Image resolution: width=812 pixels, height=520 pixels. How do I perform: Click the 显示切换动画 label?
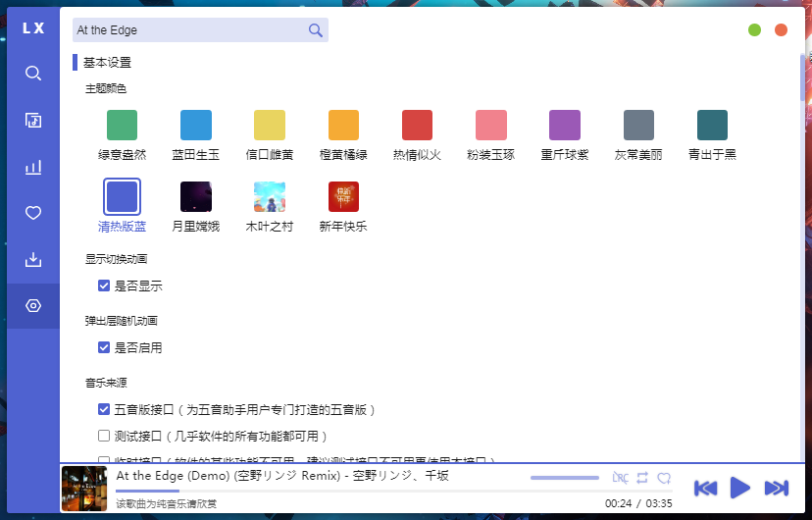click(x=116, y=259)
